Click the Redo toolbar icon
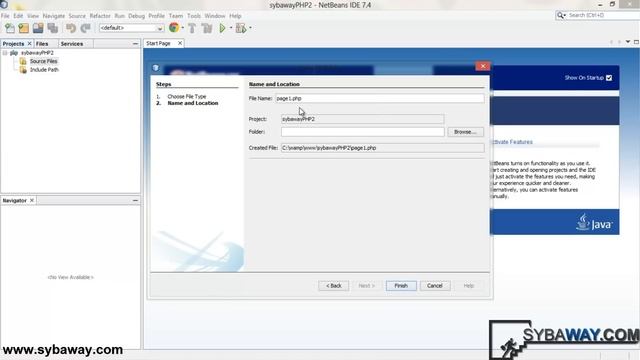 85,28
